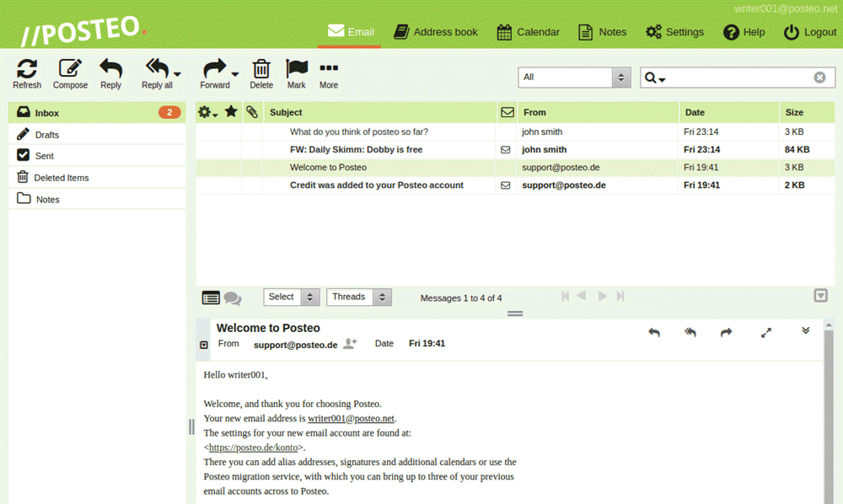This screenshot has width=843, height=504.
Task: Toggle unread envelope on Daily Skimm row
Action: click(x=505, y=149)
